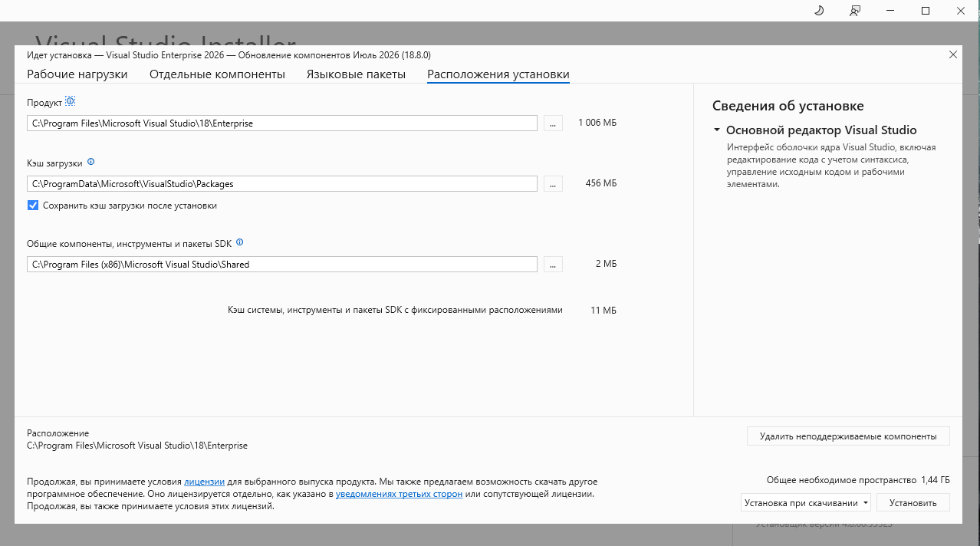Click Общее необходимое пространство 1,44 ГБ text
The height and width of the screenshot is (546, 980).
(x=858, y=479)
